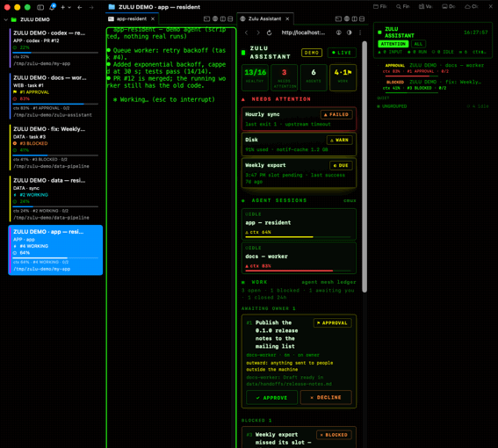
Task: Click the top-right toolbar item starting 'Do'
Action: (x=449, y=6)
